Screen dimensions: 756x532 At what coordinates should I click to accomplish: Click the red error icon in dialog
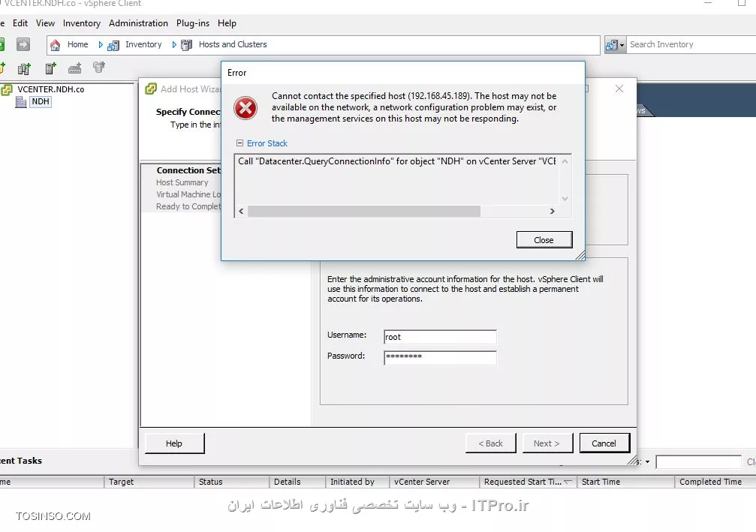tap(245, 108)
